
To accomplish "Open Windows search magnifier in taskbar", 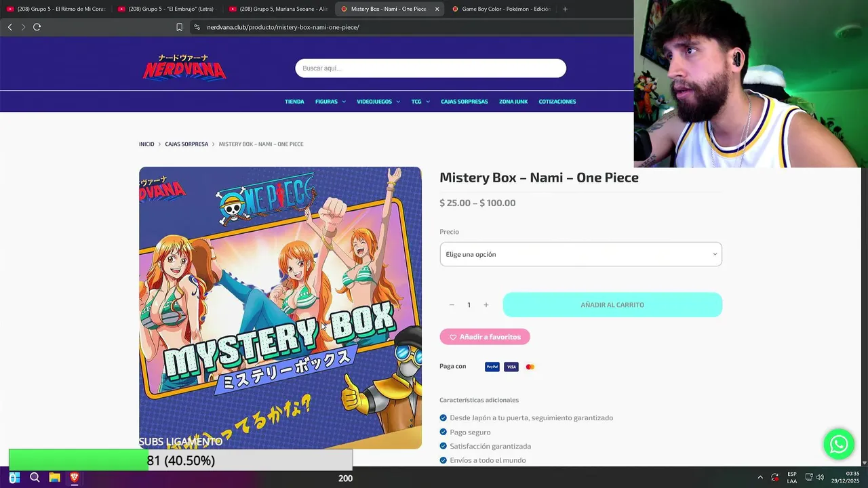I will [x=35, y=478].
